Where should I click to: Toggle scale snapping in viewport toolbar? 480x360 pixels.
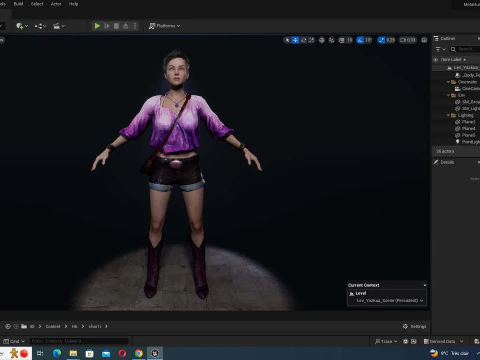[381, 40]
